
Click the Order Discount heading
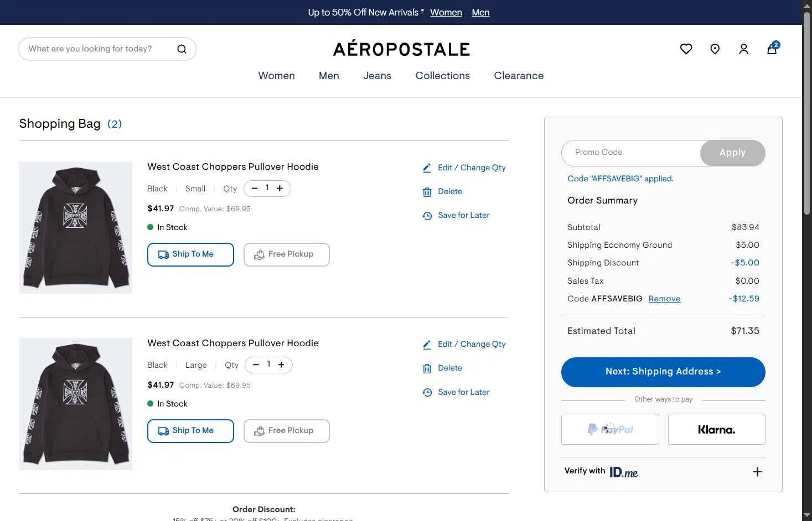(264, 509)
